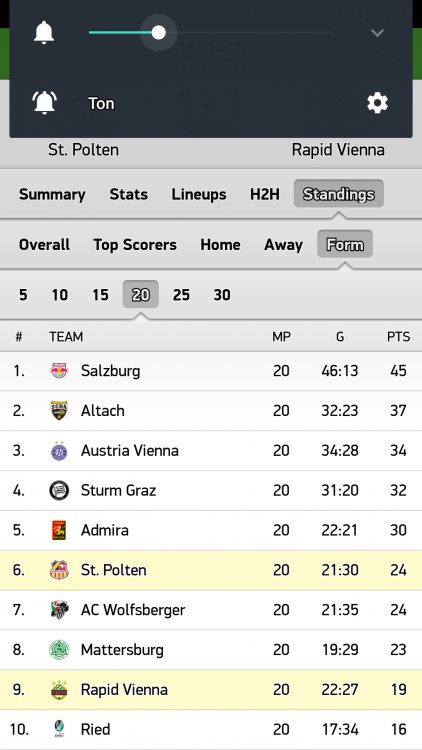Open the H2H tab

pos(265,194)
